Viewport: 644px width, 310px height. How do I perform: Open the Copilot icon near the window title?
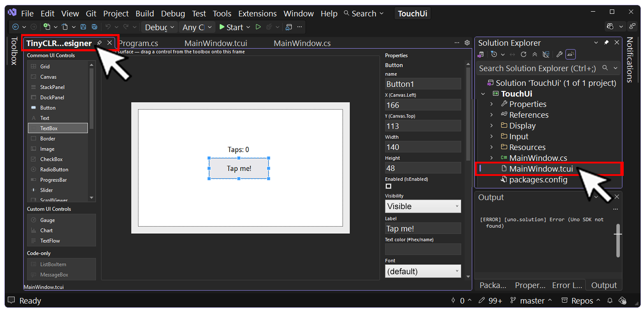click(x=610, y=26)
